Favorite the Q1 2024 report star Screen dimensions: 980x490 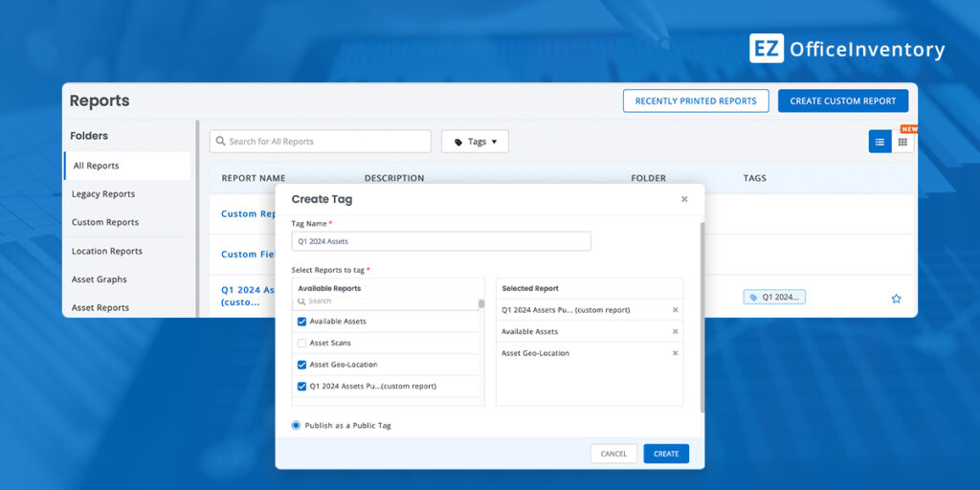pos(896,299)
